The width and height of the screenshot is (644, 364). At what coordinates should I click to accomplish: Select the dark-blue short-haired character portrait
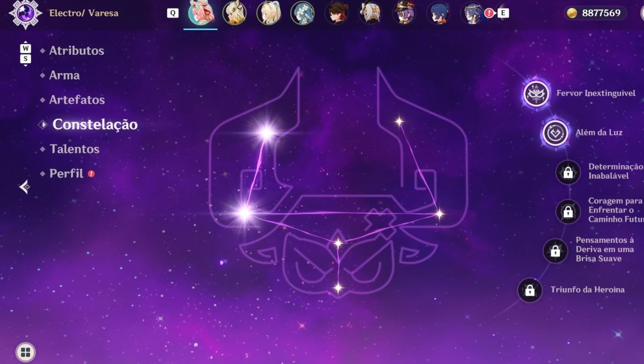pyautogui.click(x=438, y=13)
